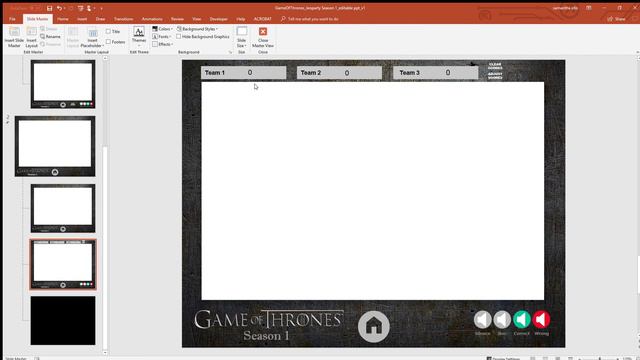This screenshot has height=360, width=640.
Task: Click the home icon button on slide
Action: 373,326
